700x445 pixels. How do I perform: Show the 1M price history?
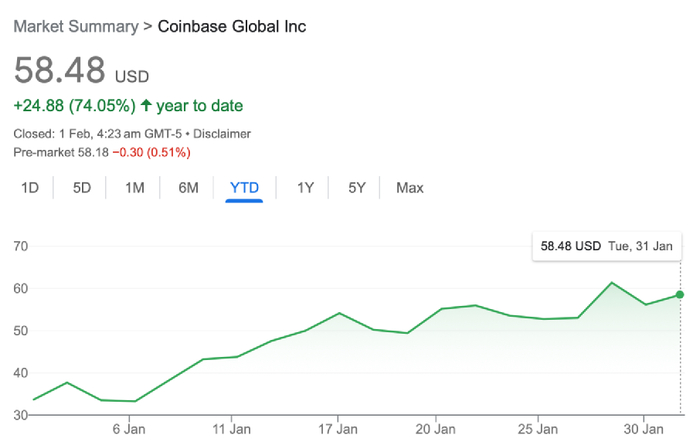(x=135, y=187)
